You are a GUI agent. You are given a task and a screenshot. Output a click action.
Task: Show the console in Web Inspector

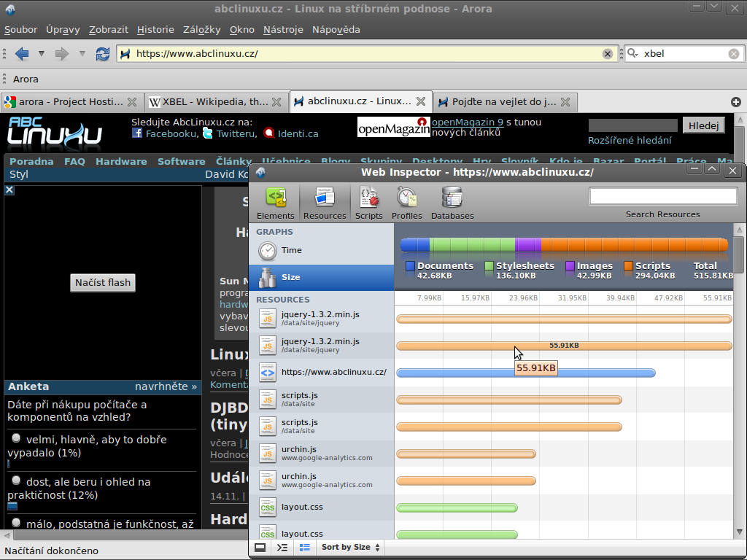click(282, 547)
